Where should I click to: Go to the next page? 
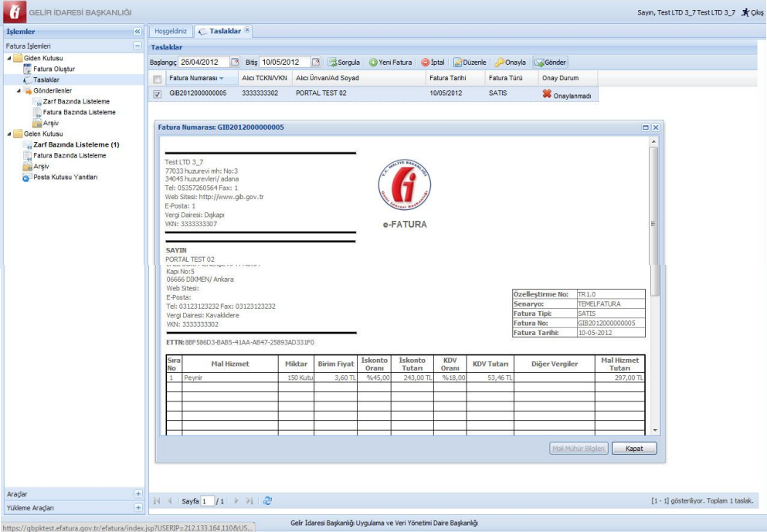coord(236,500)
